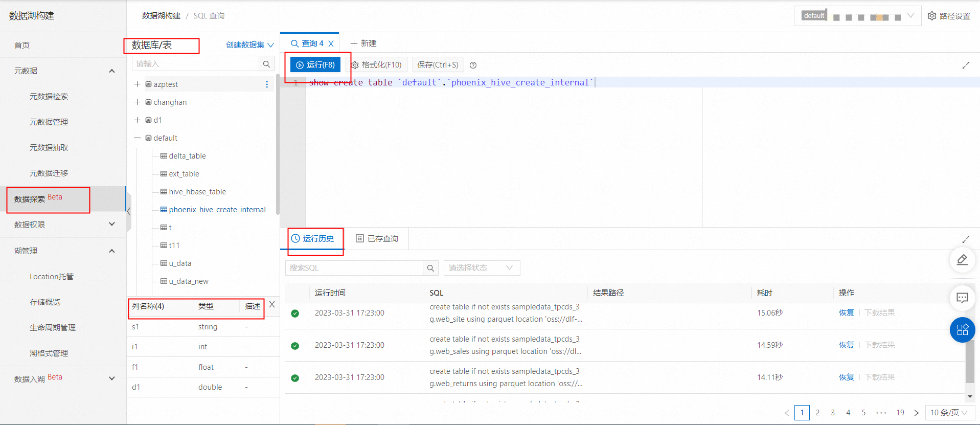Open Location托管 page
The image size is (980, 425).
pyautogui.click(x=52, y=277)
